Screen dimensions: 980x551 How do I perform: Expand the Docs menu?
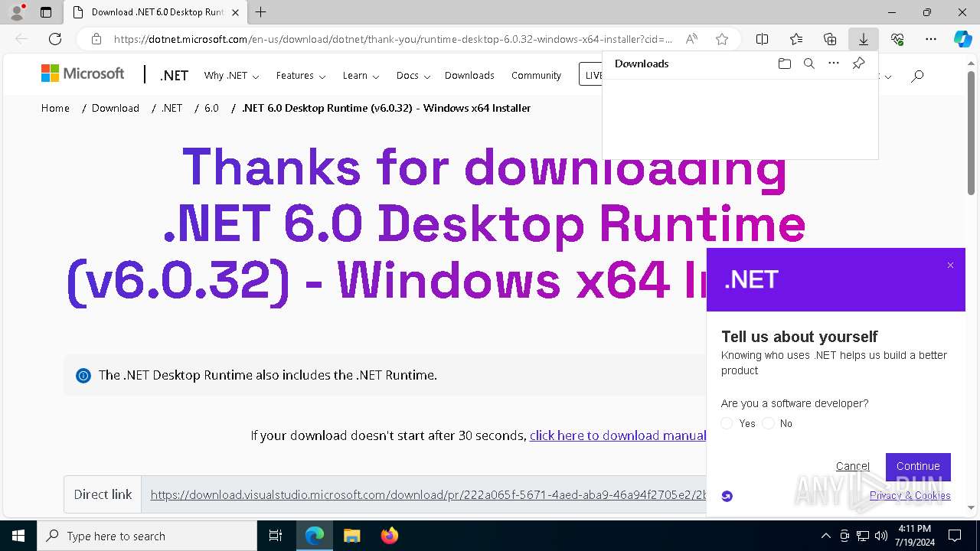(413, 75)
